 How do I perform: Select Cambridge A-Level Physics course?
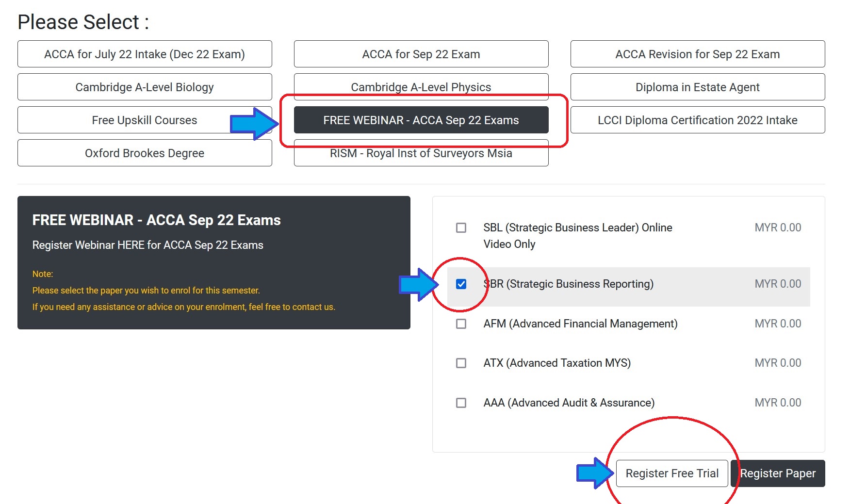click(x=421, y=87)
